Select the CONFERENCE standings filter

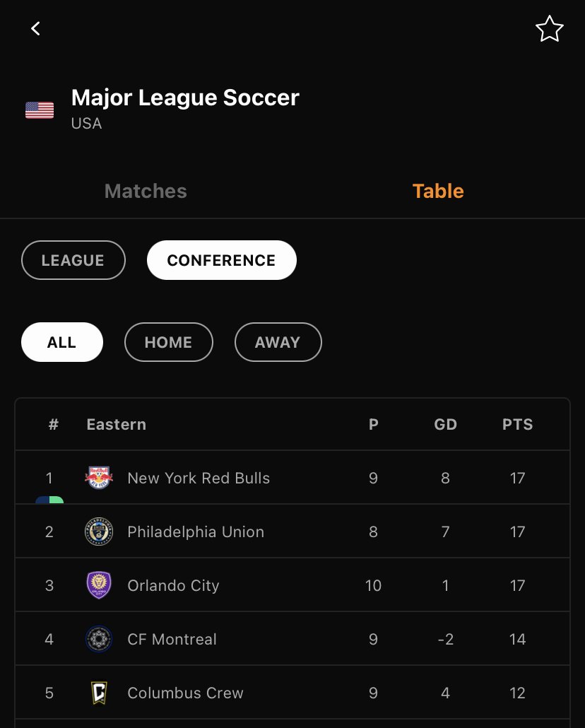[221, 260]
